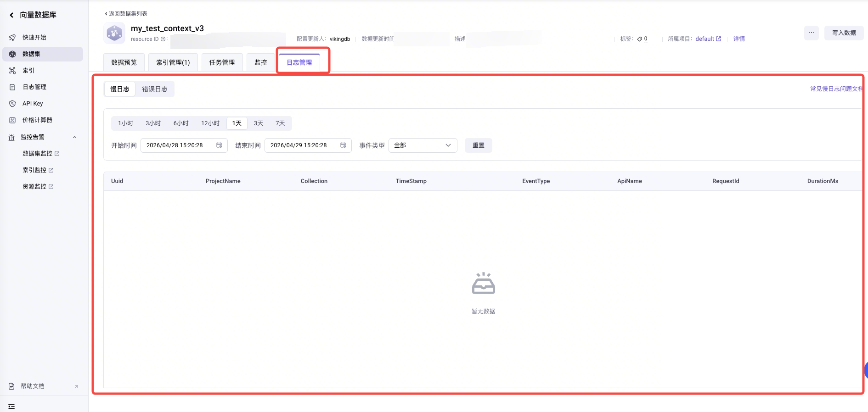Click the back arrow beside 向量数据库
868x412 pixels.
click(x=11, y=15)
